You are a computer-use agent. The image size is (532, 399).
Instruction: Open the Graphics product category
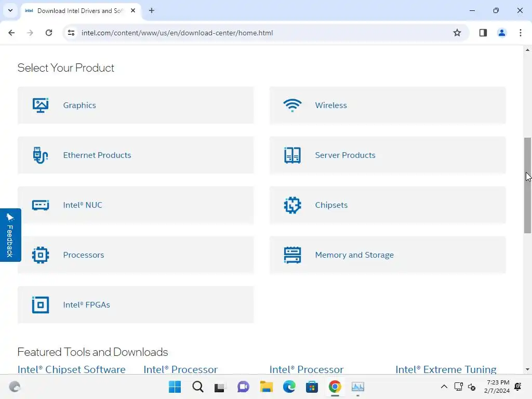pyautogui.click(x=136, y=105)
